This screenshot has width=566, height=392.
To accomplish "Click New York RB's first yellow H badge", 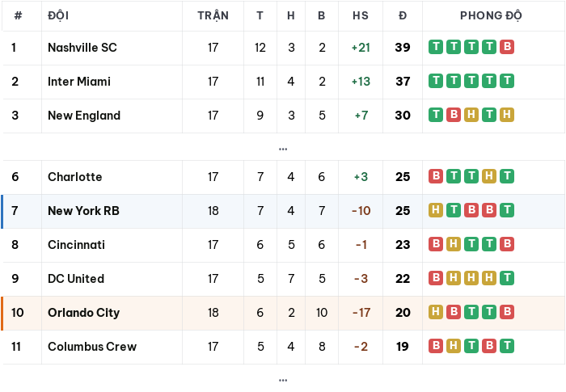I will [x=436, y=210].
